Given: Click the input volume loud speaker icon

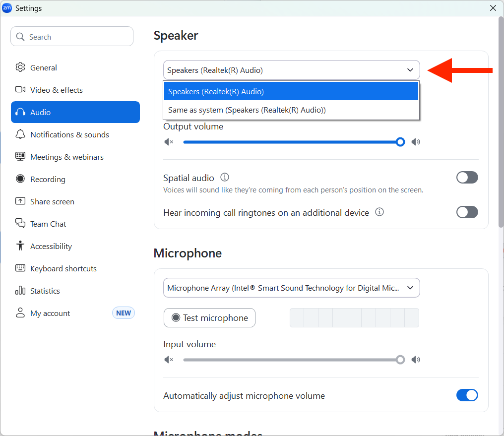Looking at the screenshot, I should pyautogui.click(x=416, y=360).
